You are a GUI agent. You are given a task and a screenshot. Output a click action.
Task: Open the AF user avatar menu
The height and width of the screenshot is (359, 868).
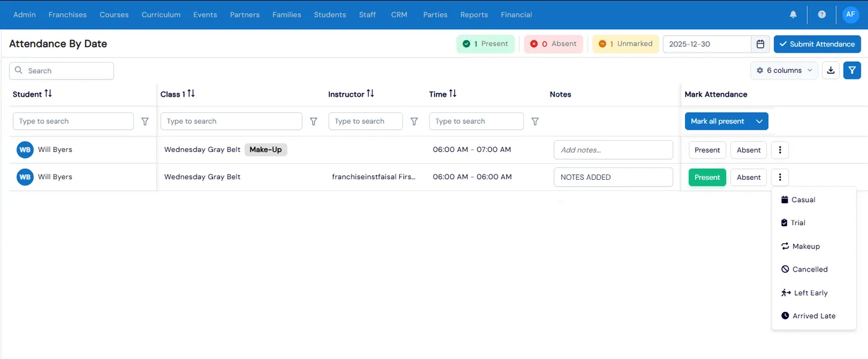click(x=850, y=14)
